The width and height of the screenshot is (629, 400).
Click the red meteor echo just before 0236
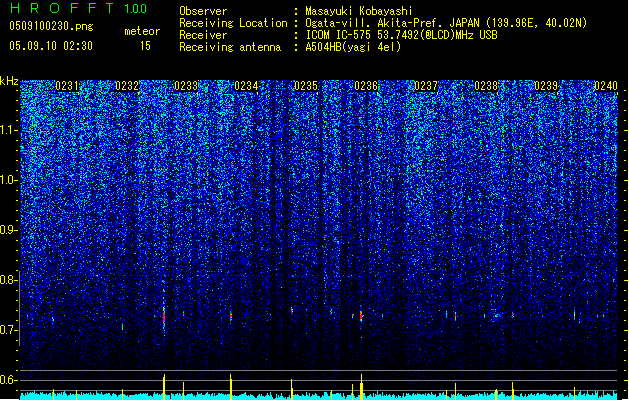pyautogui.click(x=361, y=316)
